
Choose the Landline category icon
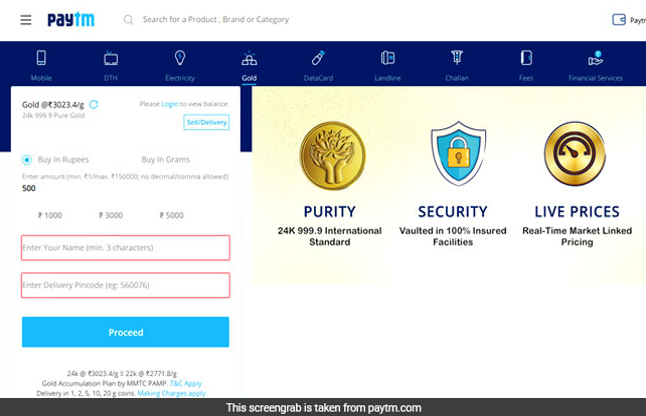(388, 59)
